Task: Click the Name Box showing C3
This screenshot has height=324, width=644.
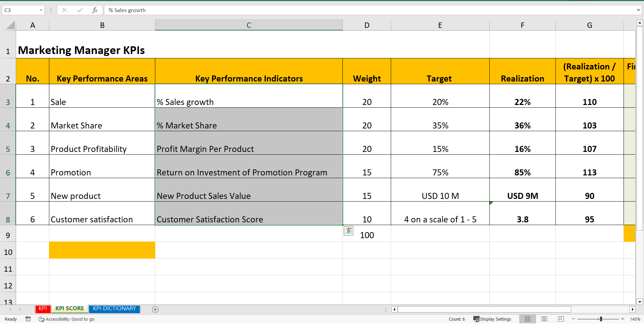Action: [20, 10]
